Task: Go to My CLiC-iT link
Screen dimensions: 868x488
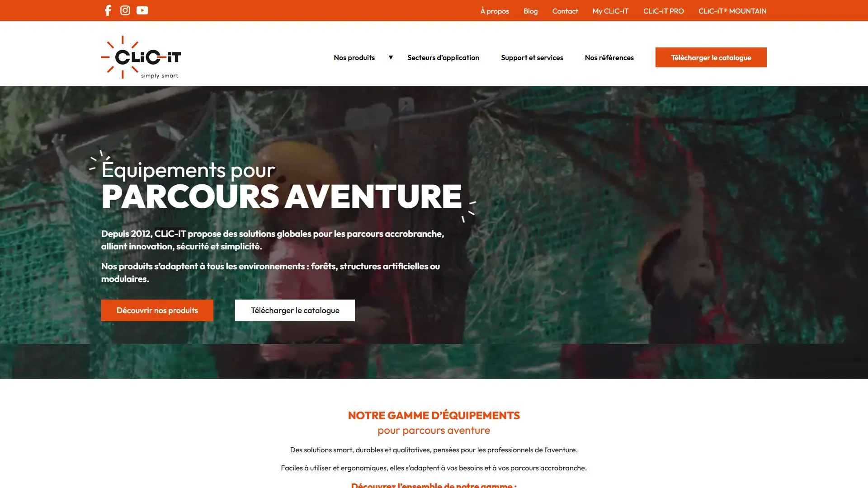Action: pos(610,11)
